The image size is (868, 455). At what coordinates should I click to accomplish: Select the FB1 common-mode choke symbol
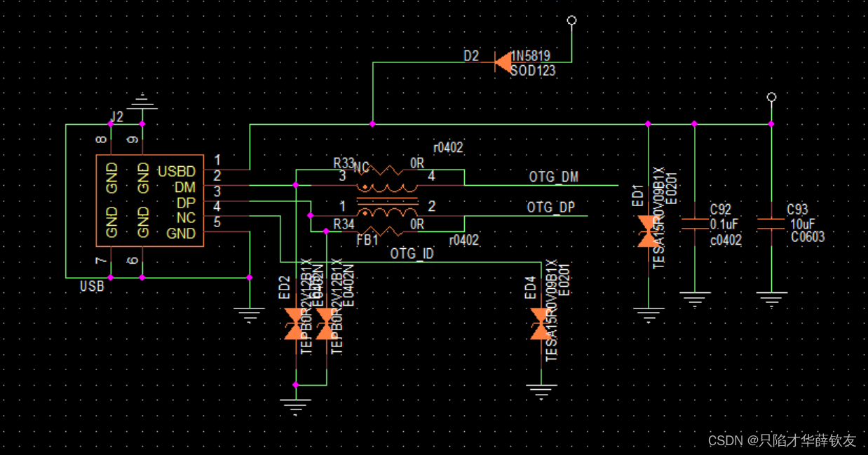tap(387, 199)
